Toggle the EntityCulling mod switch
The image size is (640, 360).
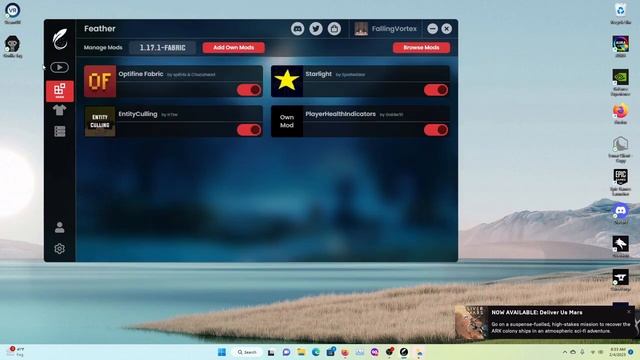click(x=249, y=130)
